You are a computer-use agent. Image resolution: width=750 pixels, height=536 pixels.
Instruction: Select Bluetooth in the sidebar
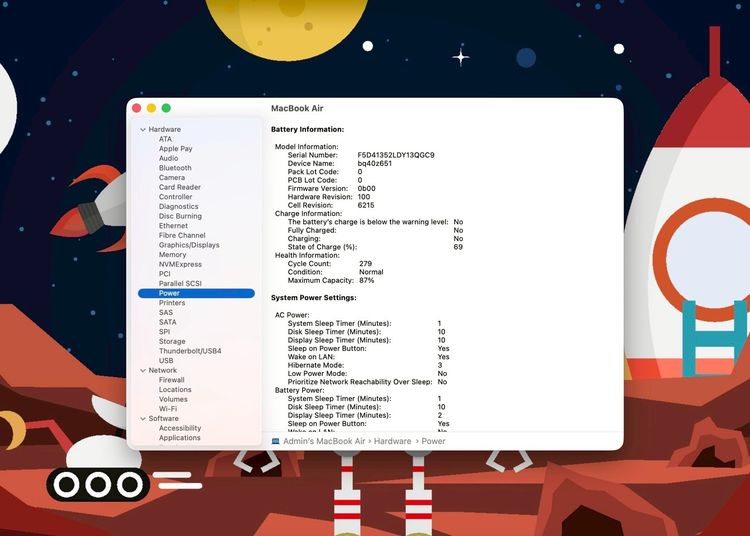click(175, 168)
